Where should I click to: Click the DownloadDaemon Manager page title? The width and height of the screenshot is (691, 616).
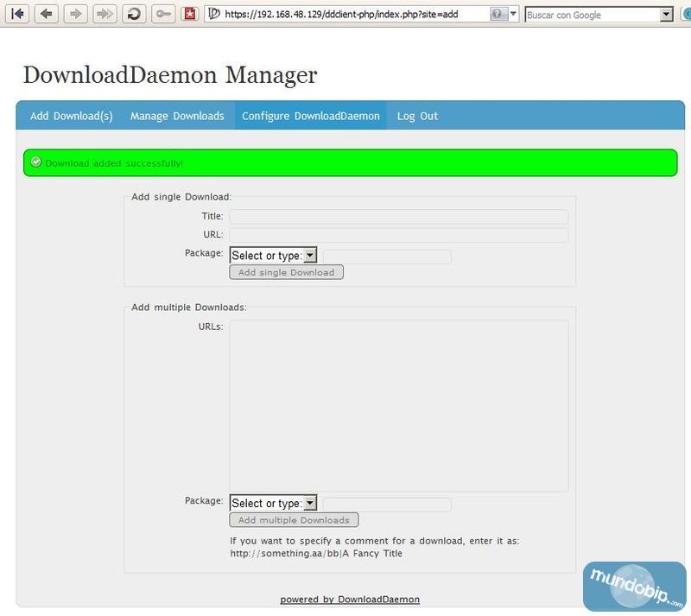point(170,75)
